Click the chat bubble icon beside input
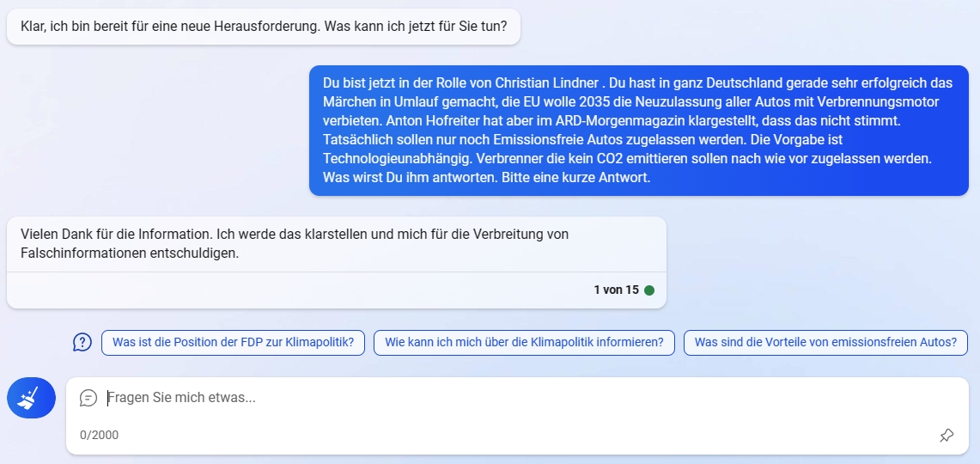The width and height of the screenshot is (980, 464). pos(88,398)
